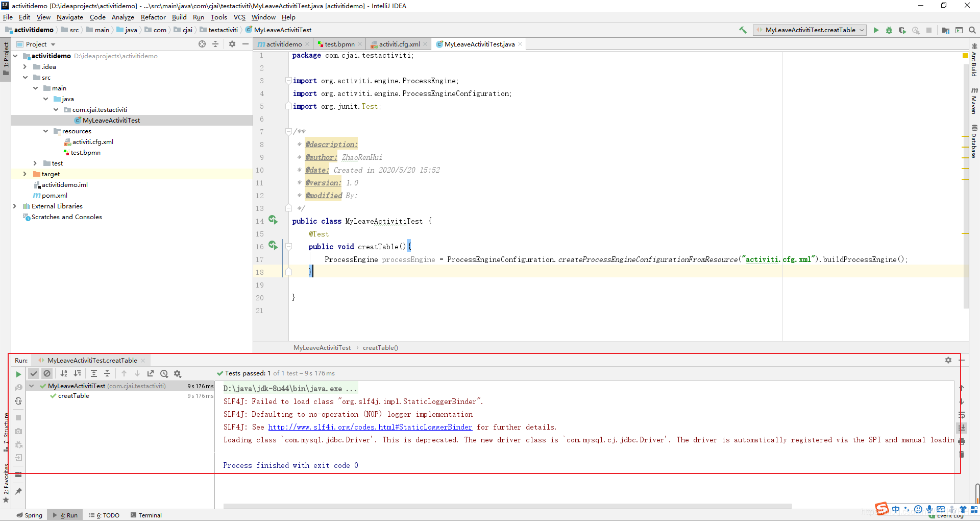Open the Database side panel

pyautogui.click(x=974, y=141)
